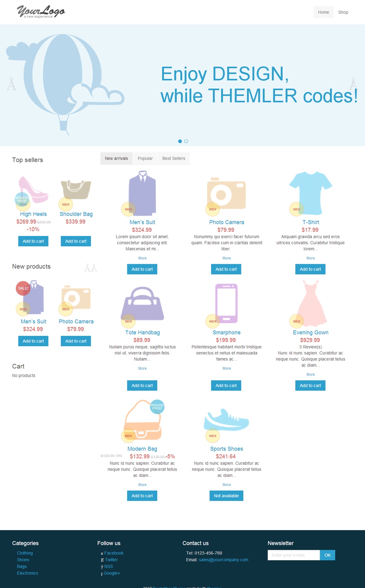Add Men's Suit to cart in New arrivals
The width and height of the screenshot is (365, 588).
142,269
